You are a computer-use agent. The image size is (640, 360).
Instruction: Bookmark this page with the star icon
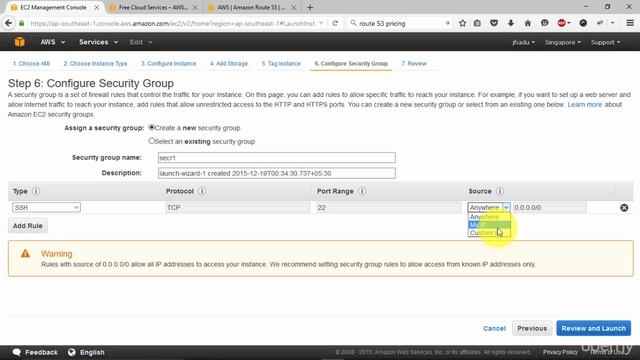point(462,23)
